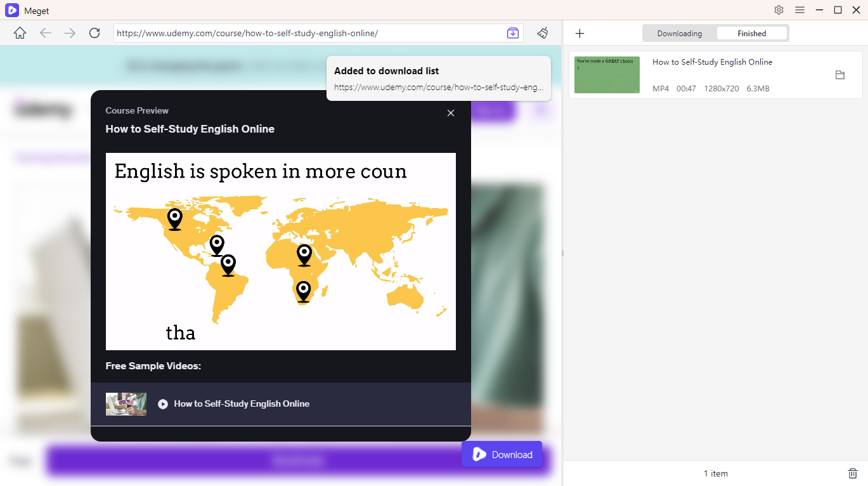The height and width of the screenshot is (486, 868).
Task: Click the Download button for the course preview
Action: pyautogui.click(x=502, y=454)
